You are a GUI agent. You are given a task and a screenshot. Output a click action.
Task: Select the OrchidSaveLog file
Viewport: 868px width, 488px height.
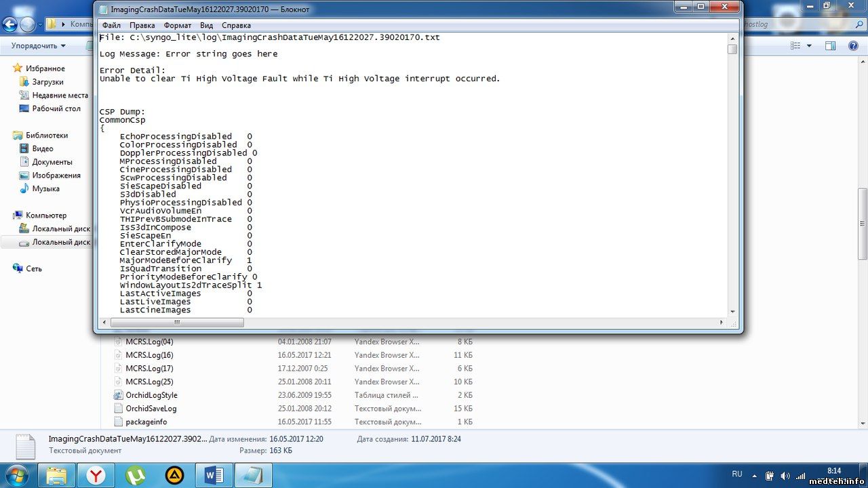click(151, 409)
